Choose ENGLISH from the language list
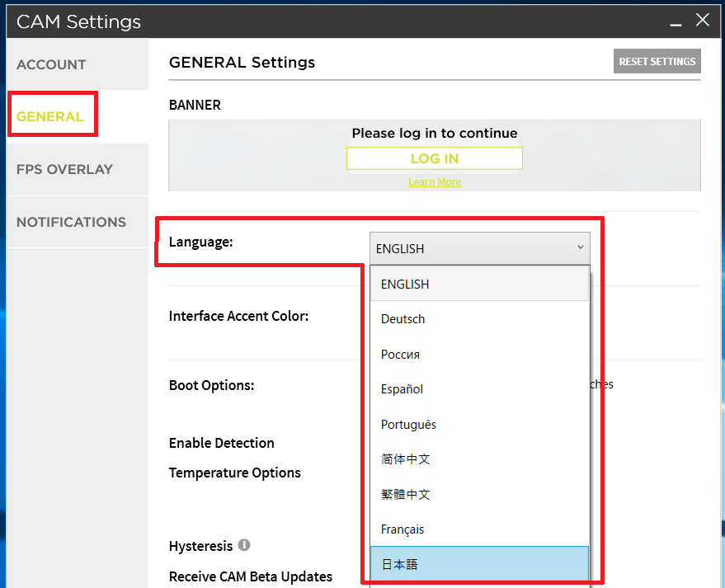The width and height of the screenshot is (725, 588). click(x=479, y=284)
